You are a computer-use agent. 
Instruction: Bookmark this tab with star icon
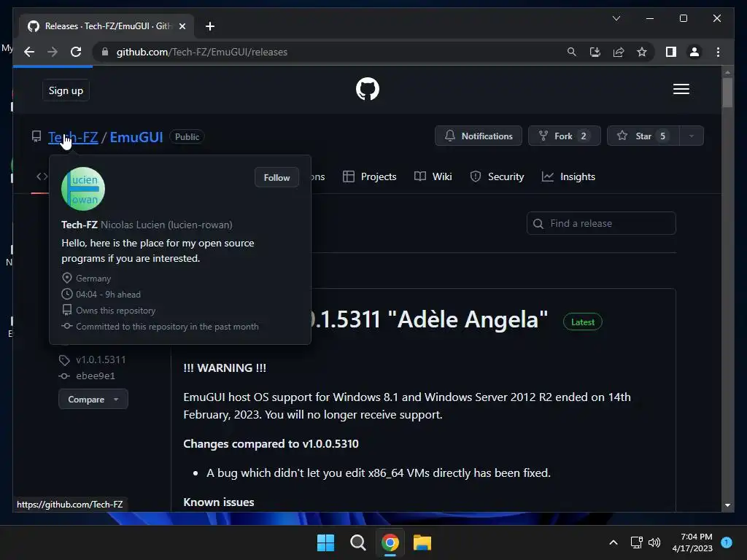[x=642, y=52]
